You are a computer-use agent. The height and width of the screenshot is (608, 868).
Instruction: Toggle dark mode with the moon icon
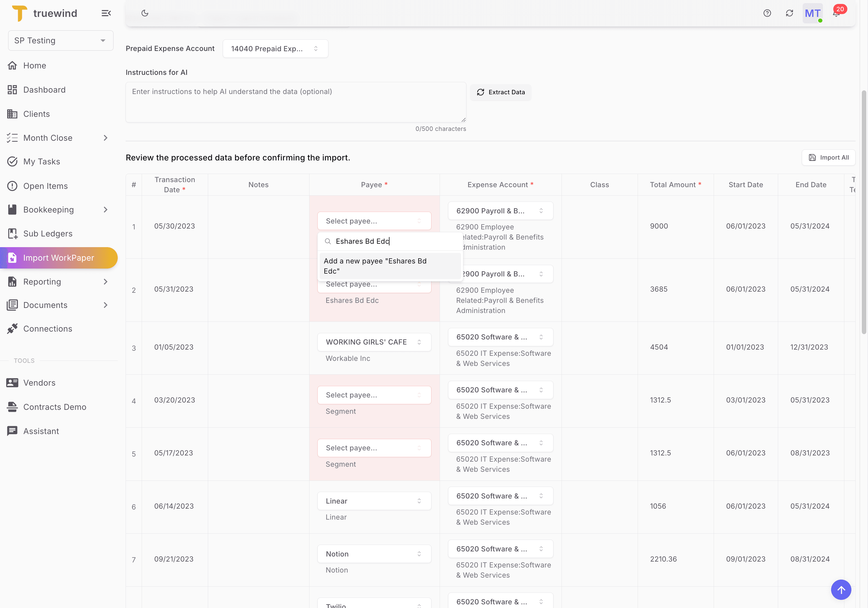pyautogui.click(x=145, y=13)
